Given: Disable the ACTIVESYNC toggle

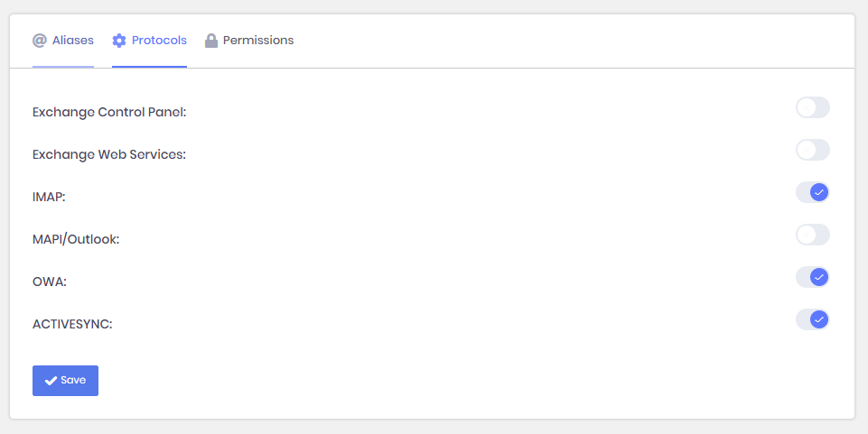Looking at the screenshot, I should click(x=812, y=319).
